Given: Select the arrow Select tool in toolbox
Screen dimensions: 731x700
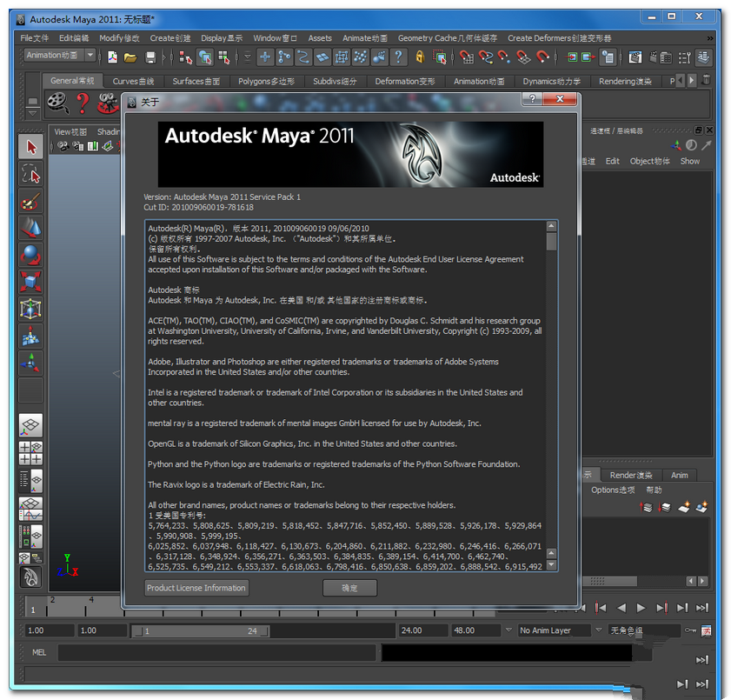Looking at the screenshot, I should (x=30, y=147).
